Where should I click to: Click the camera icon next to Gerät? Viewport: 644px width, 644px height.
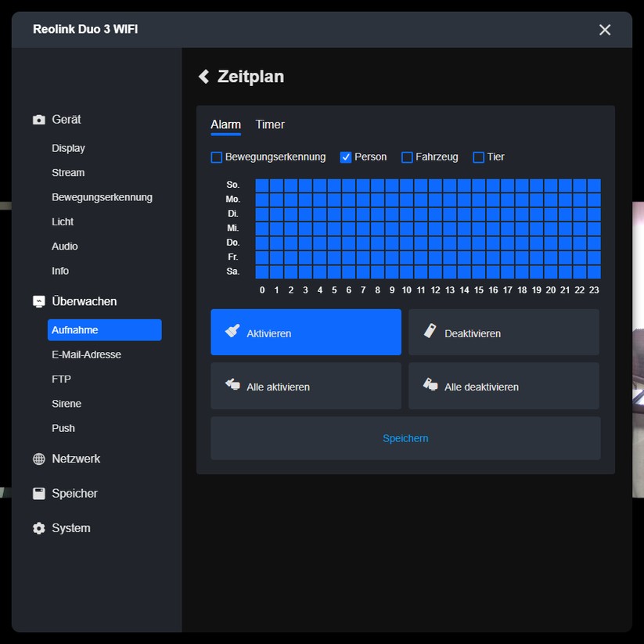(38, 119)
